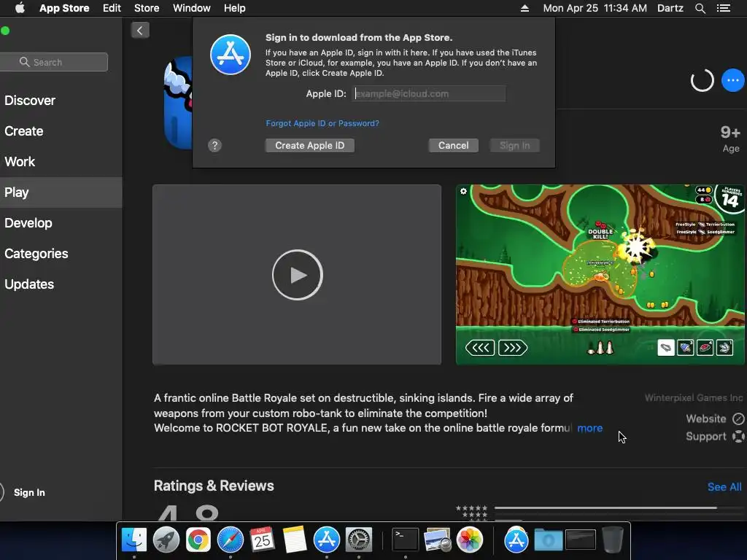Open the App Store menu

pyautogui.click(x=64, y=8)
